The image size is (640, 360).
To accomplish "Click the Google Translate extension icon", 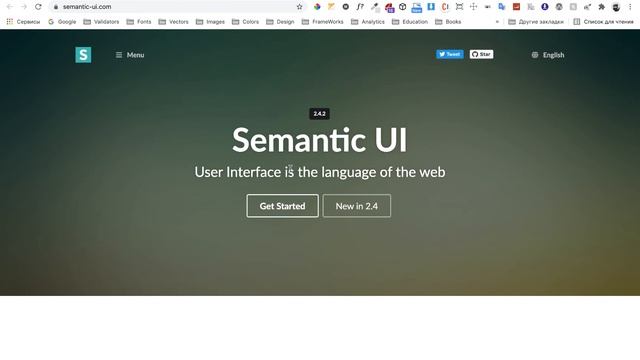I will pyautogui.click(x=502, y=7).
